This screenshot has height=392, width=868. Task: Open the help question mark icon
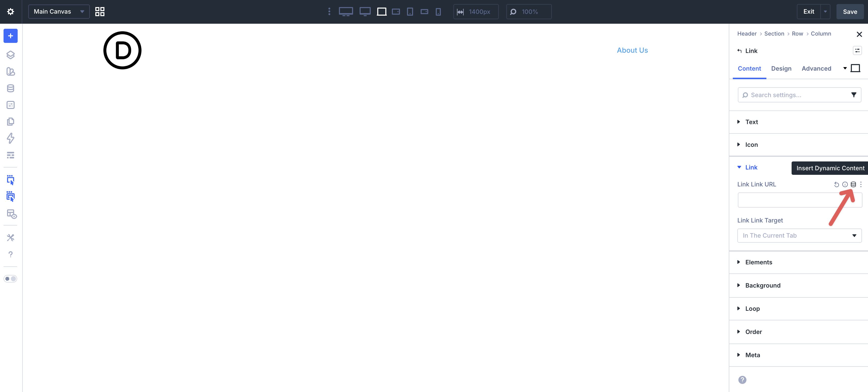coord(10,254)
